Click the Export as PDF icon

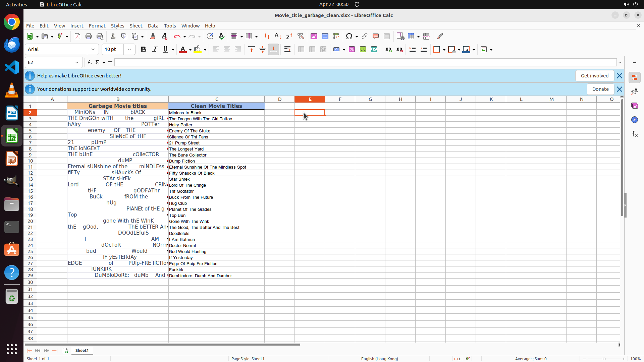click(77, 36)
